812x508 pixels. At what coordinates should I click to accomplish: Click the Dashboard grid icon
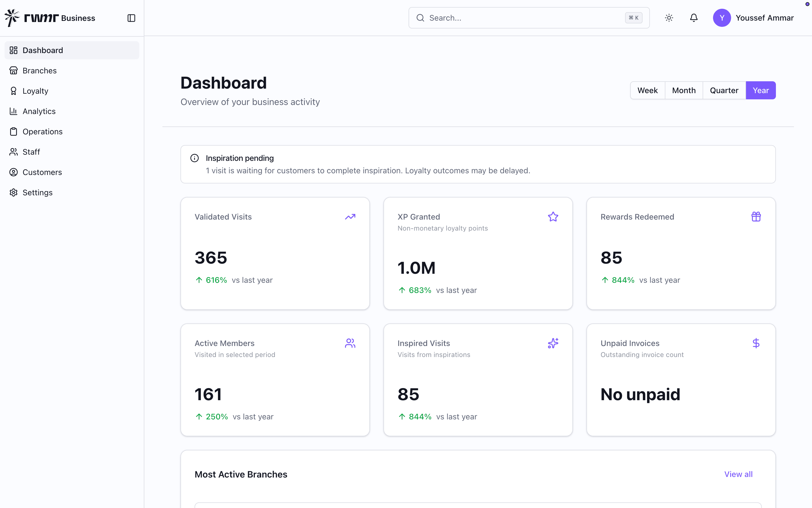(x=14, y=51)
